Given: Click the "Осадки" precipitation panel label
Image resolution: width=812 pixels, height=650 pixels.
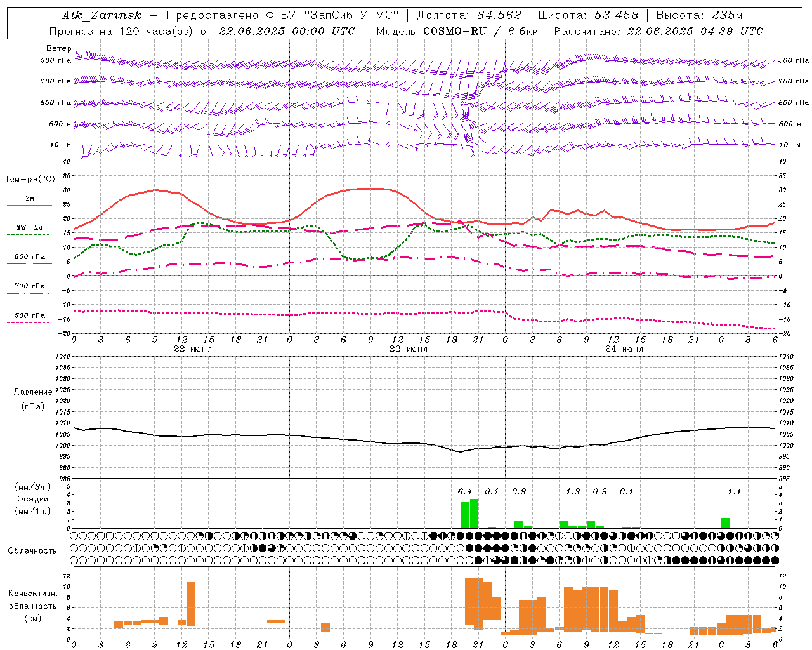Looking at the screenshot, I should pyautogui.click(x=33, y=499).
